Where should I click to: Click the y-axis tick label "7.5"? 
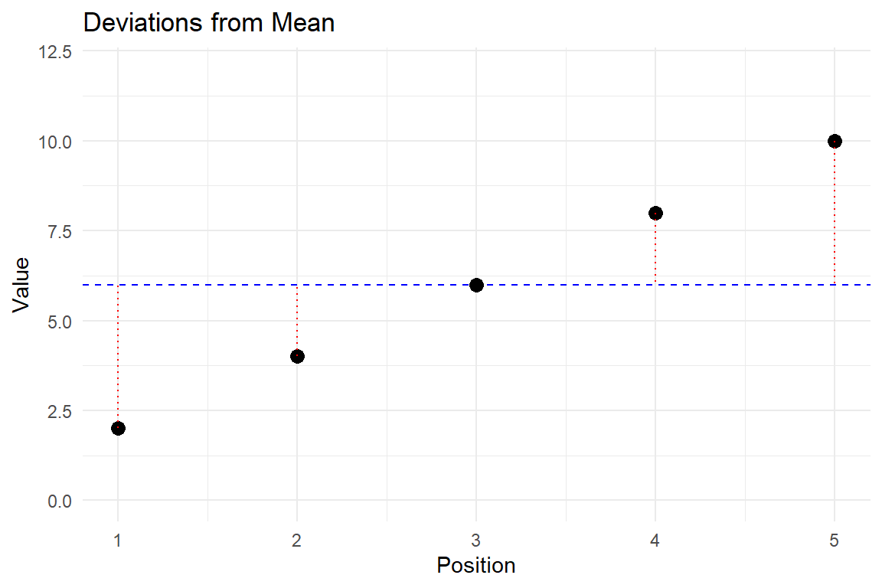pyautogui.click(x=60, y=231)
